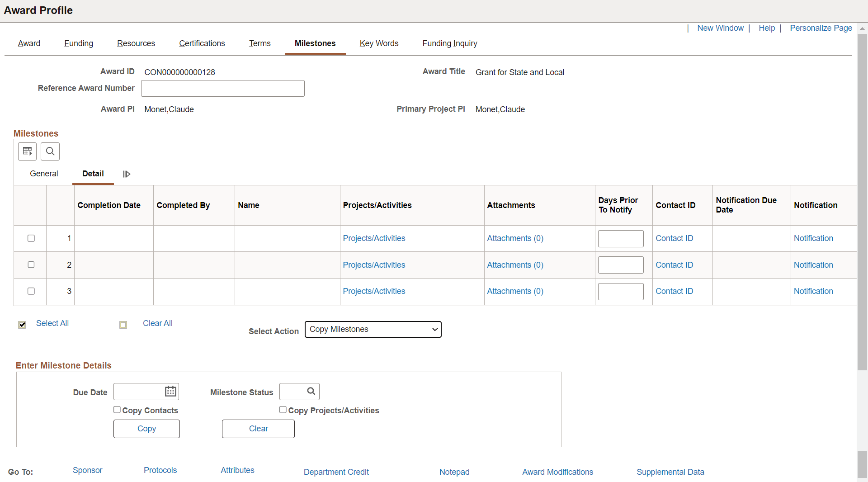Go to the Protocols page link
This screenshot has height=482, width=868.
click(x=160, y=470)
